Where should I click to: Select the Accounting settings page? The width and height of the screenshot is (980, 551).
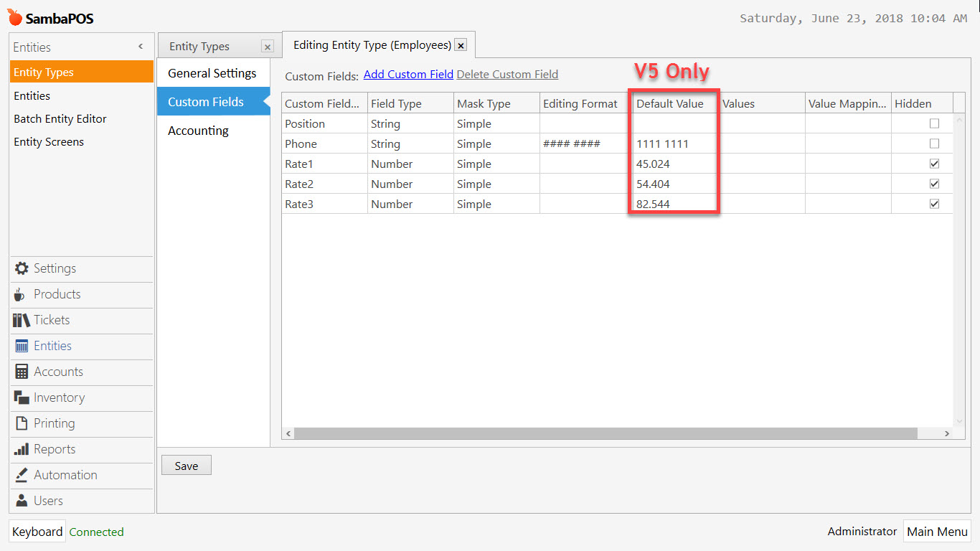pos(197,130)
